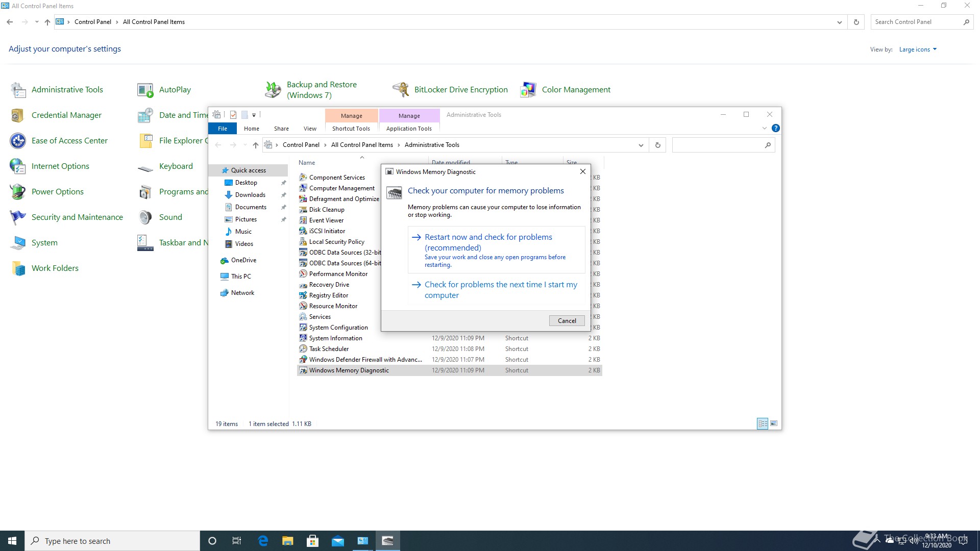
Task: Click the Help question mark icon
Action: point(775,128)
